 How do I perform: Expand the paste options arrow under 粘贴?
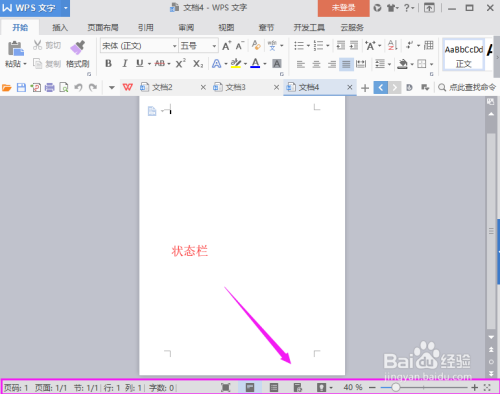(x=25, y=64)
